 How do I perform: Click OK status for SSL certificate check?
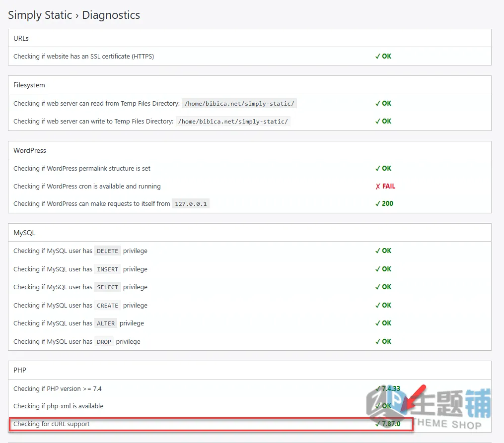[x=383, y=56]
